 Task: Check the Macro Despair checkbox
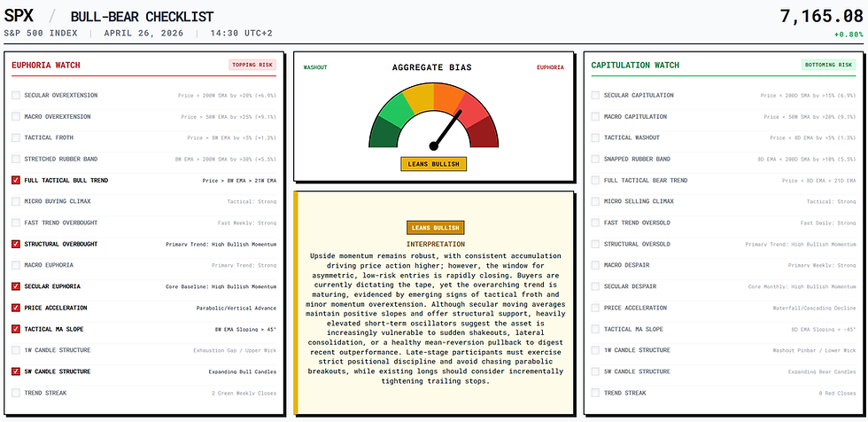pyautogui.click(x=595, y=265)
